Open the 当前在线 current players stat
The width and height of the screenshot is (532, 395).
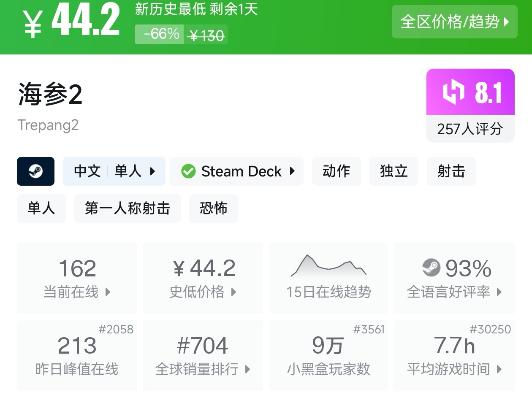(x=77, y=278)
